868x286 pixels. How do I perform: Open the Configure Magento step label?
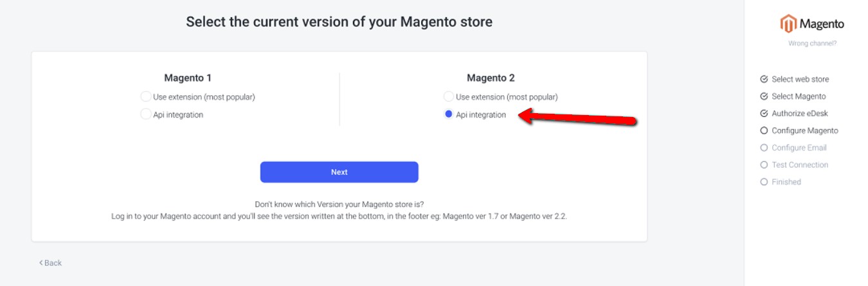805,130
